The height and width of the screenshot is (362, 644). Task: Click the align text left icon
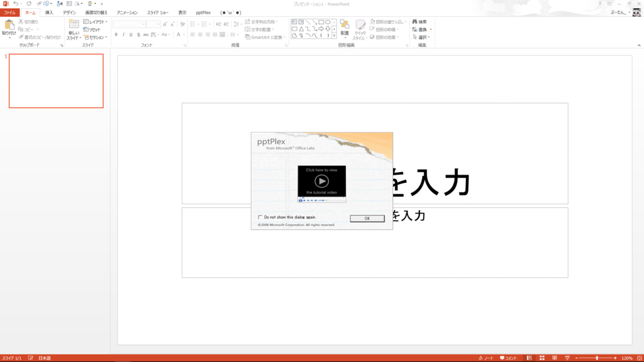(192, 35)
